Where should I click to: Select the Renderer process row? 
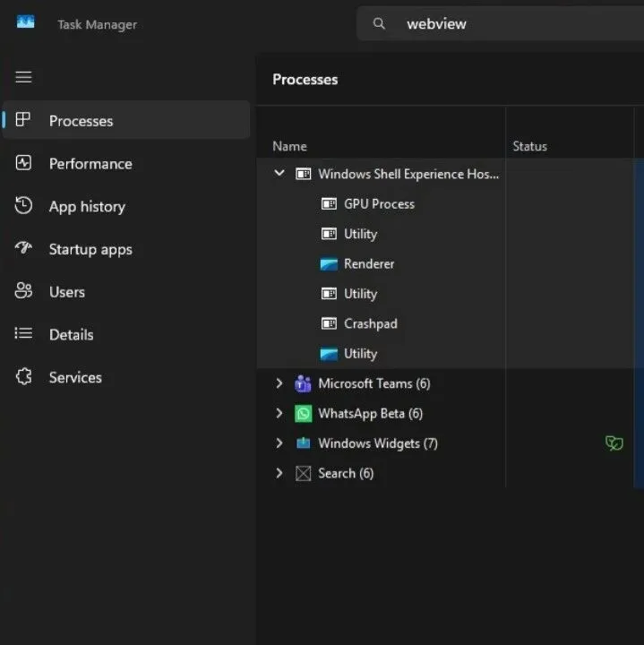450,263
